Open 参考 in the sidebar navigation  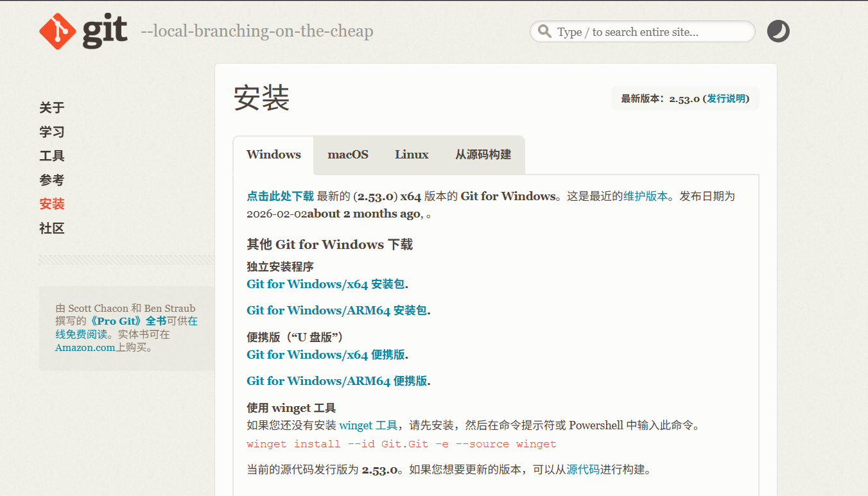click(x=52, y=180)
